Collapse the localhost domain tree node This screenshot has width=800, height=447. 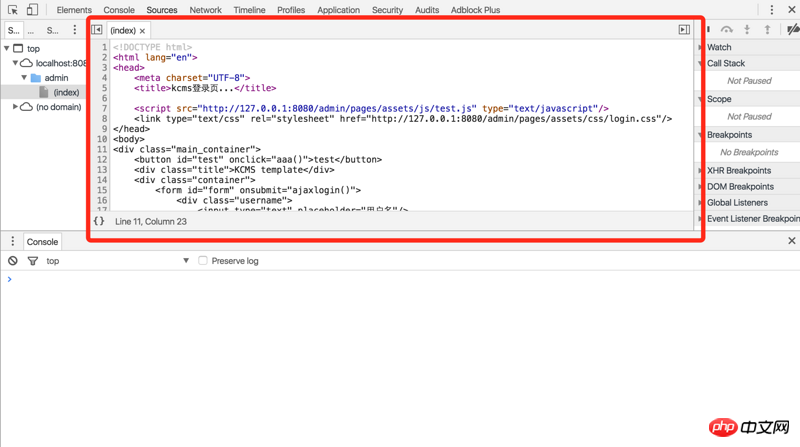pos(15,63)
